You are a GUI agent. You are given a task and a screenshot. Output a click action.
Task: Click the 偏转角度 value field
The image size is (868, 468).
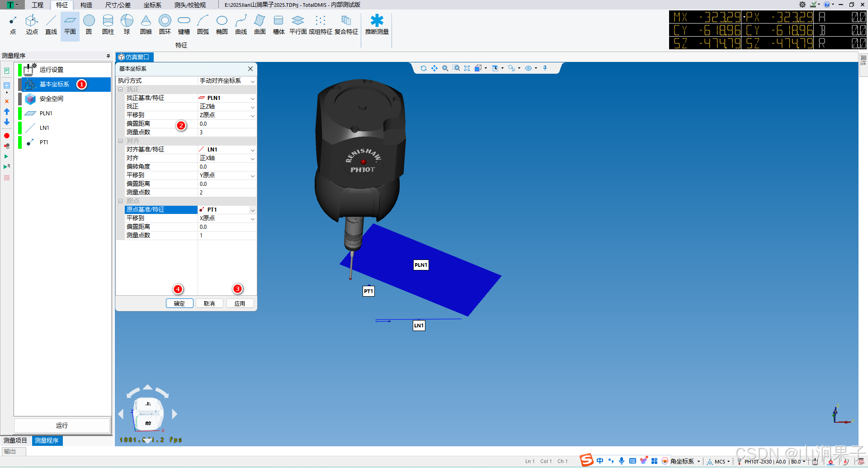(227, 167)
